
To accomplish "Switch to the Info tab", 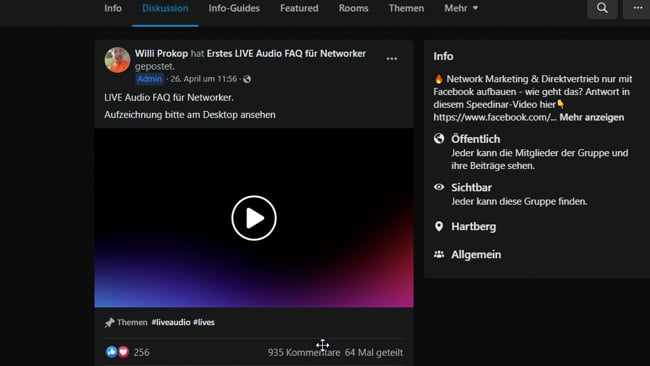I will [x=113, y=8].
